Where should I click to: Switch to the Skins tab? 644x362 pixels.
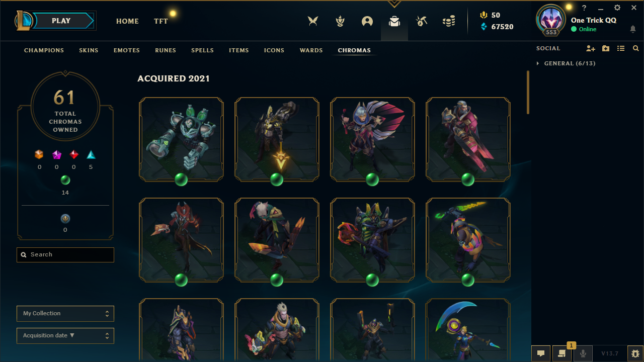click(89, 50)
